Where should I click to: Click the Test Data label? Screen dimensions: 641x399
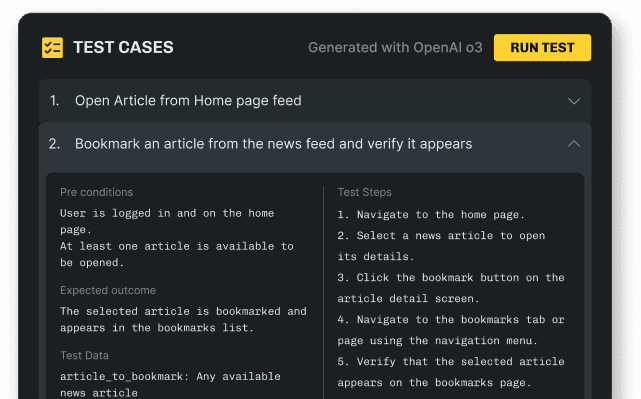click(x=84, y=355)
